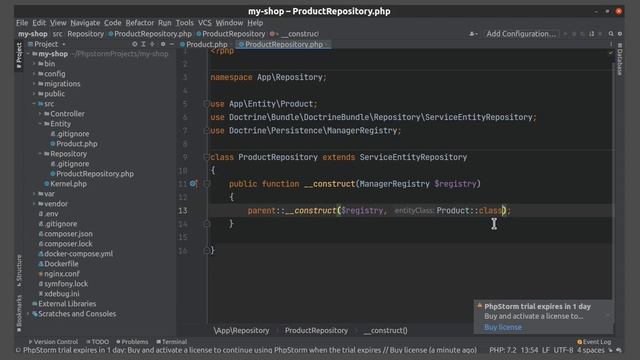Open the Structure tool window side button
The width and height of the screenshot is (640, 360).
click(x=19, y=270)
